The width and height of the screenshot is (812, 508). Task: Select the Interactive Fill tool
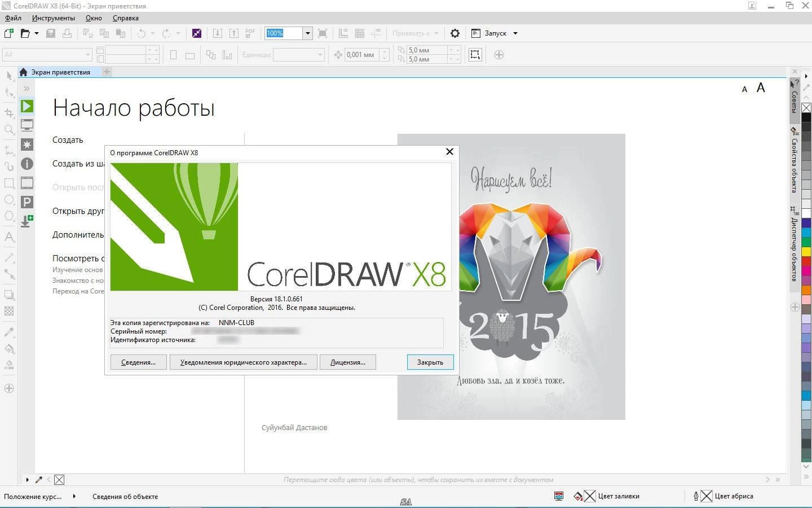[x=9, y=348]
